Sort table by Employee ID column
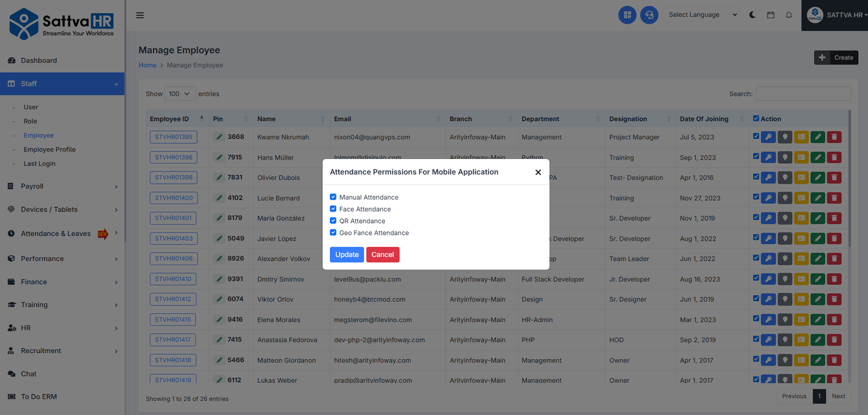 176,119
